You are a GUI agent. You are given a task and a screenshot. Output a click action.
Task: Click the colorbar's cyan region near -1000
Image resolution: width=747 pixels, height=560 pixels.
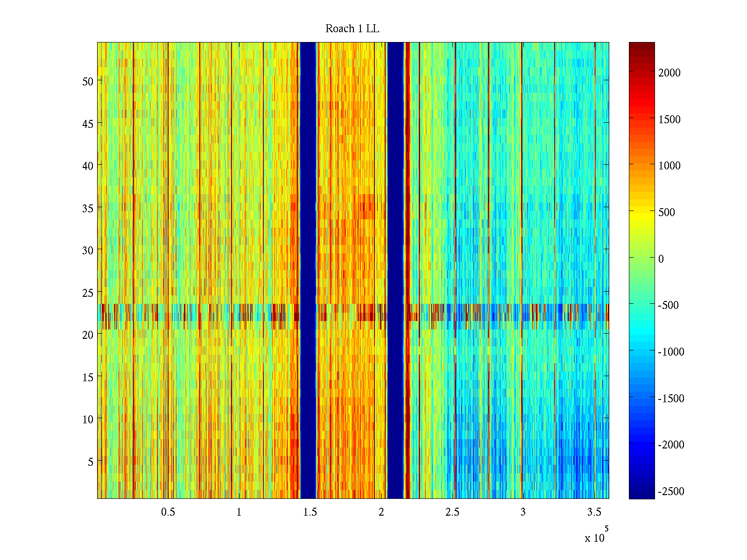coord(641,351)
